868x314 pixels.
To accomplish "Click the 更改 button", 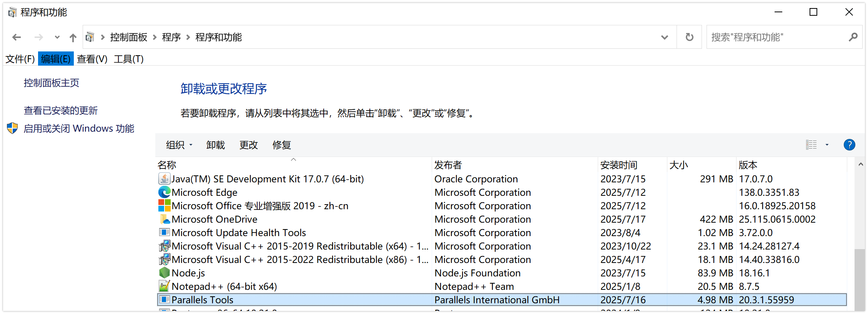I will pyautogui.click(x=249, y=145).
